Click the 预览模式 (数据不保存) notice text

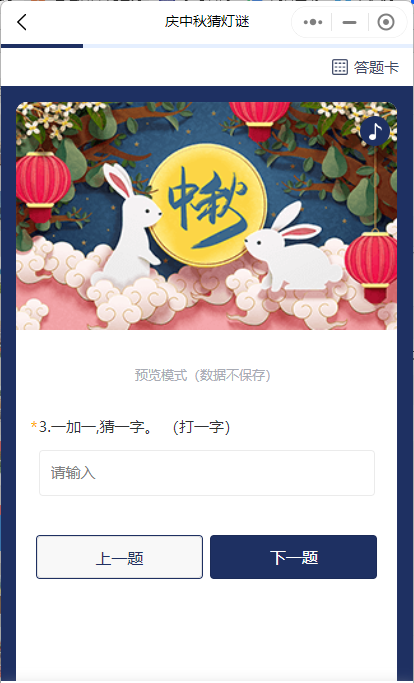(x=203, y=375)
